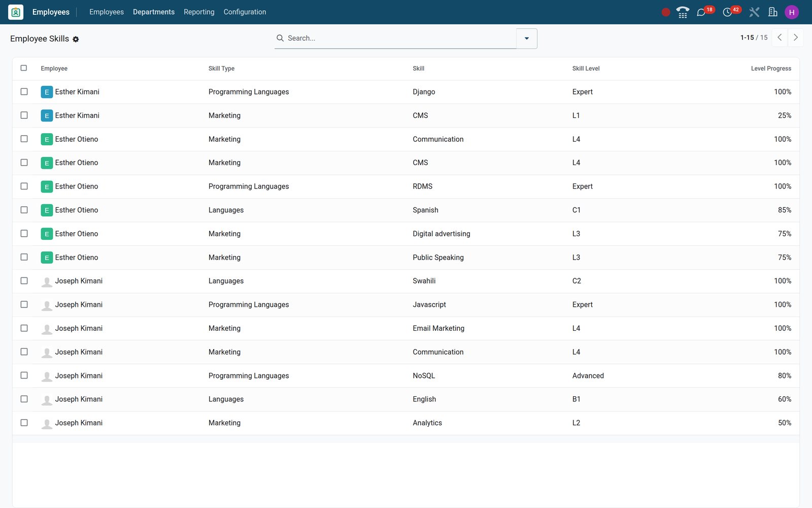Open the Configuration menu
Image resolution: width=812 pixels, height=508 pixels.
point(245,12)
